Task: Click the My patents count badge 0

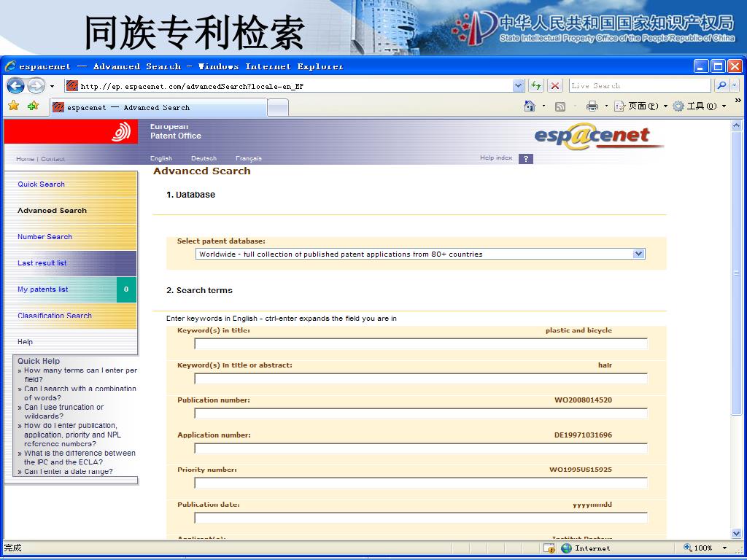Action: [x=126, y=289]
